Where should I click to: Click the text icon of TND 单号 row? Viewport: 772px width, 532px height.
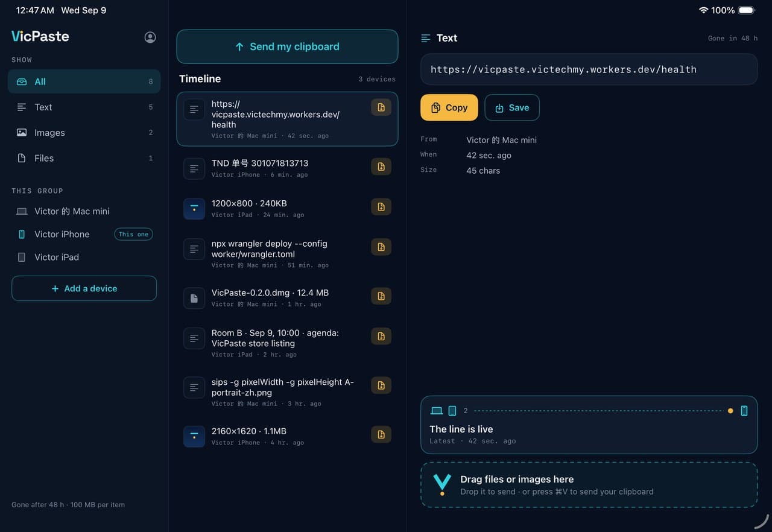coord(194,169)
